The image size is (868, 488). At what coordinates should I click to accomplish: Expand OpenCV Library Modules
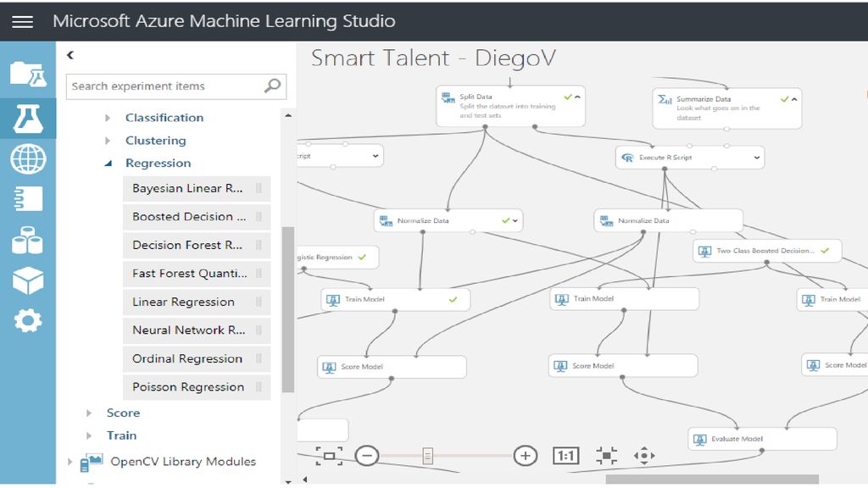(x=70, y=462)
